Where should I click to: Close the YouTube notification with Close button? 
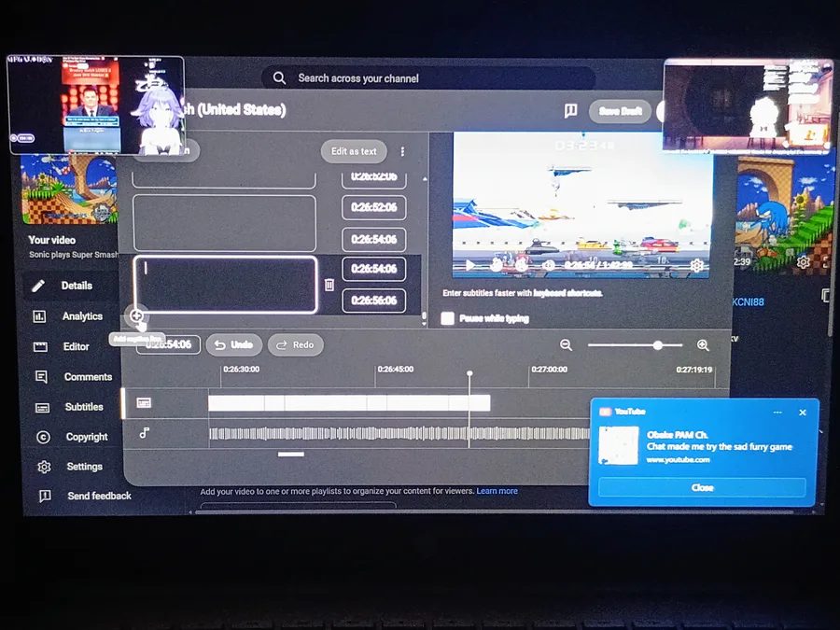coord(702,487)
